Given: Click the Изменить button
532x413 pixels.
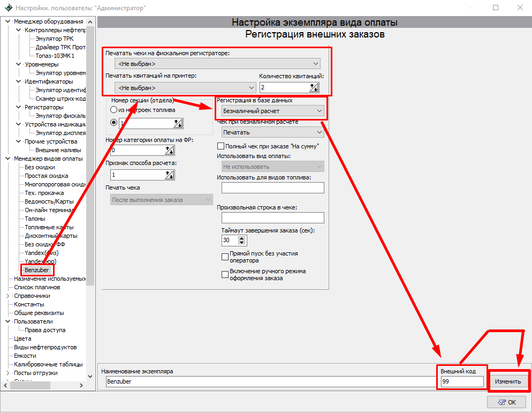Looking at the screenshot, I should (x=507, y=381).
